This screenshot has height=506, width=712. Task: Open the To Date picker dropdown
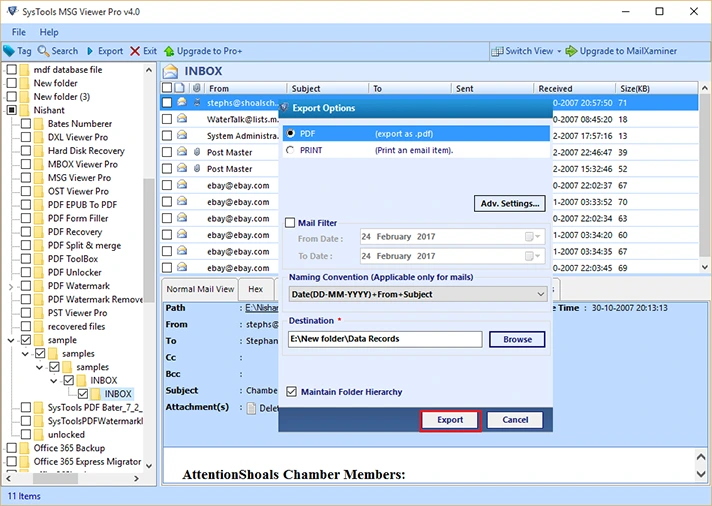538,256
